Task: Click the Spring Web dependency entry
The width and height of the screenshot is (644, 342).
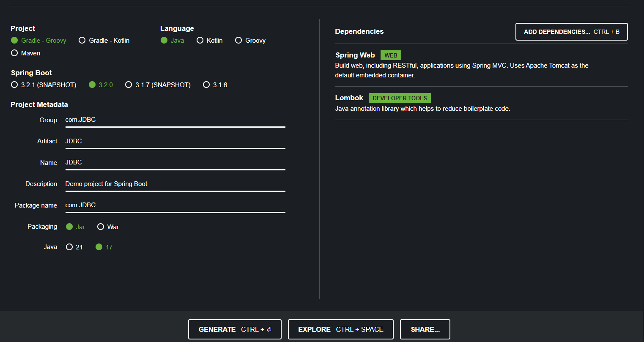Action: [x=481, y=65]
